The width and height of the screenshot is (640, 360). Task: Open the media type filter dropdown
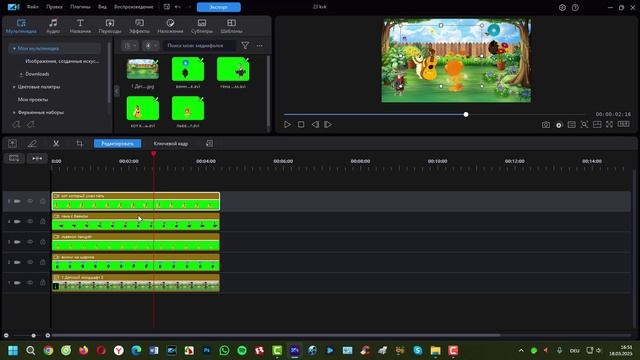151,46
